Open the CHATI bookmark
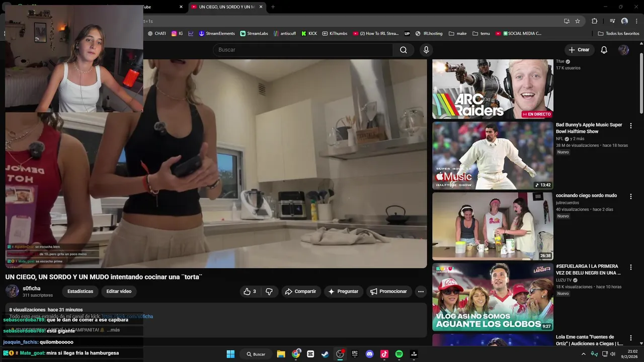 pyautogui.click(x=156, y=34)
